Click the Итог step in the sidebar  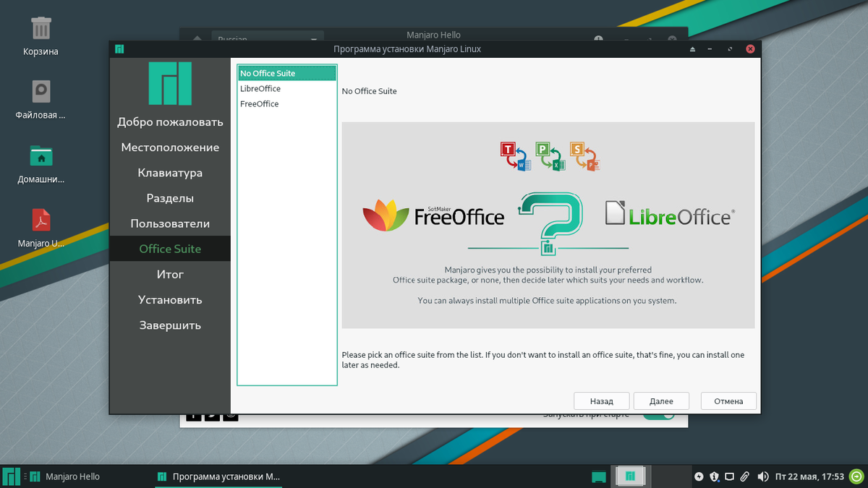(x=170, y=275)
